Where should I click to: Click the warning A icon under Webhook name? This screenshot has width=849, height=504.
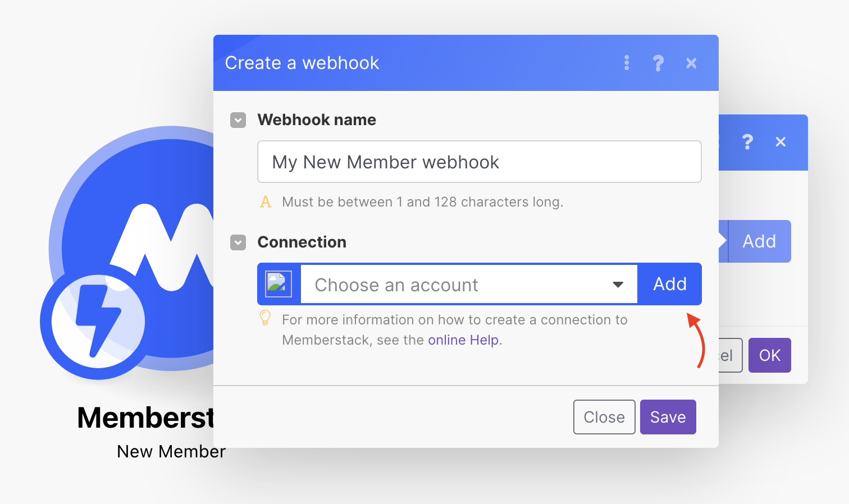click(266, 201)
